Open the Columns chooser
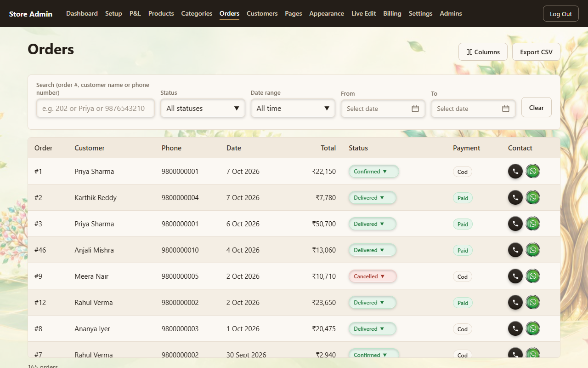This screenshot has width=588, height=368. [483, 52]
